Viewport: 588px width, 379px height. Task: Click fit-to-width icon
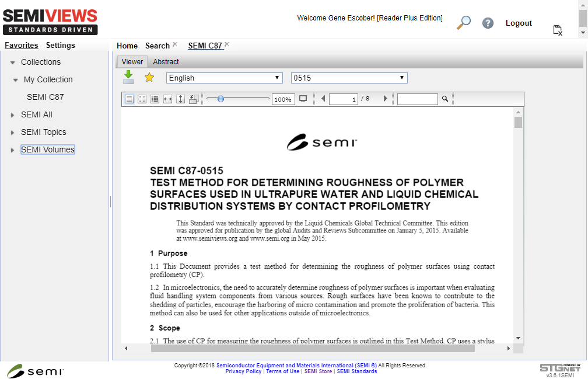167,99
